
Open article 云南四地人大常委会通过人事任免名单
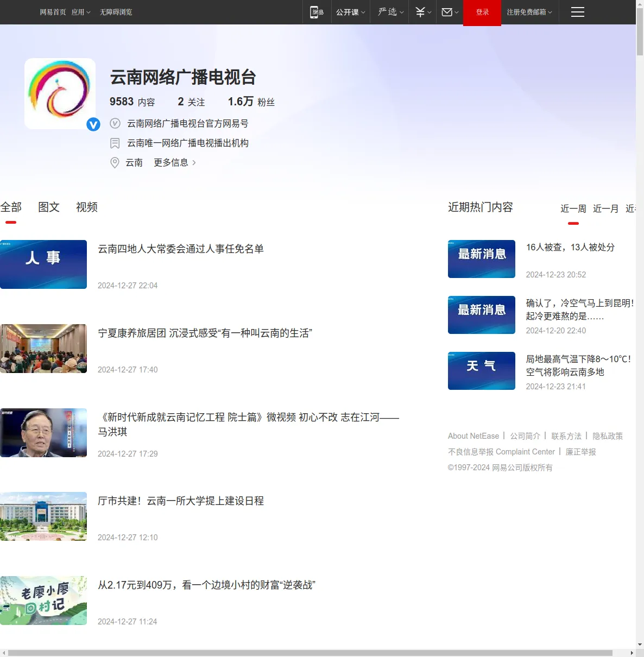181,249
